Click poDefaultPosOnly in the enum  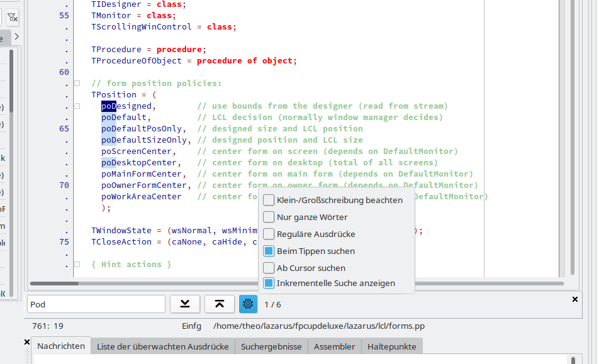click(142, 129)
